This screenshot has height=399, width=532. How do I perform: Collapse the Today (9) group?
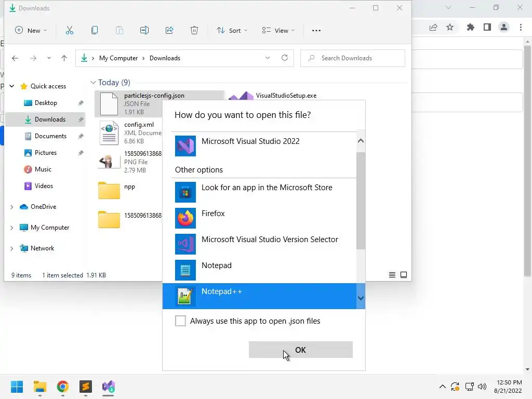94,83
